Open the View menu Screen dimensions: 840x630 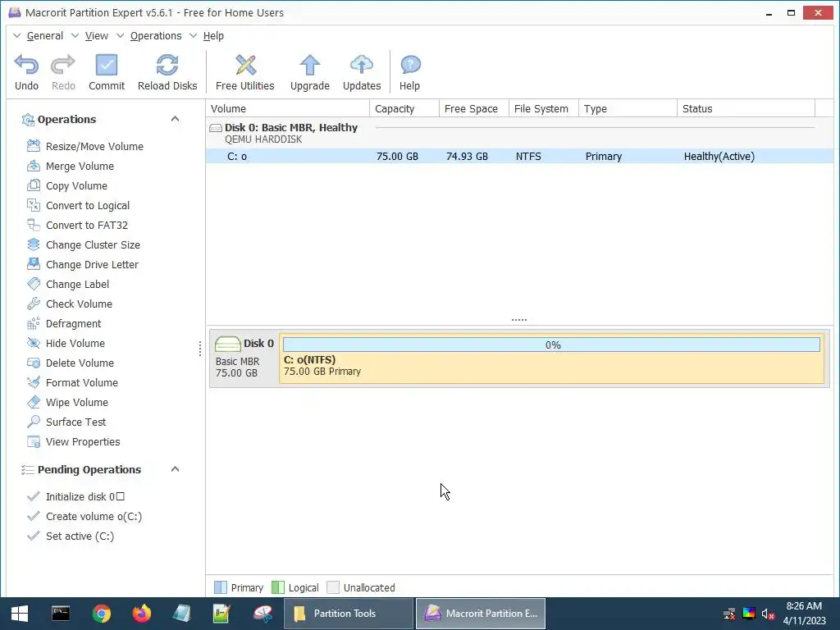pos(97,36)
